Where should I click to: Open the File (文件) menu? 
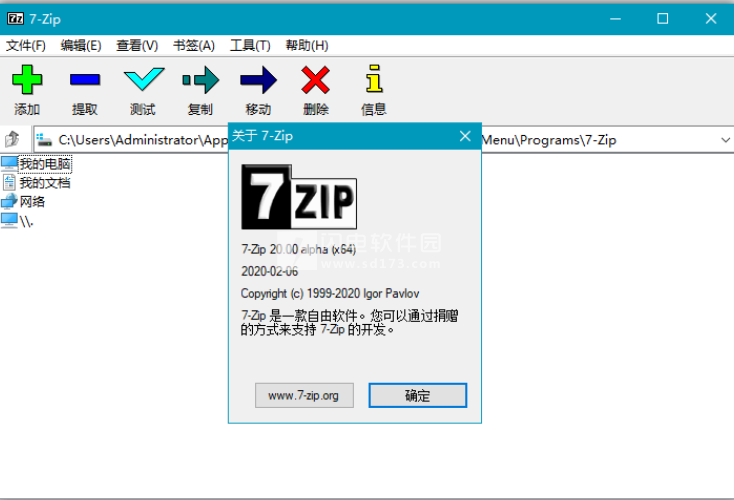26,45
